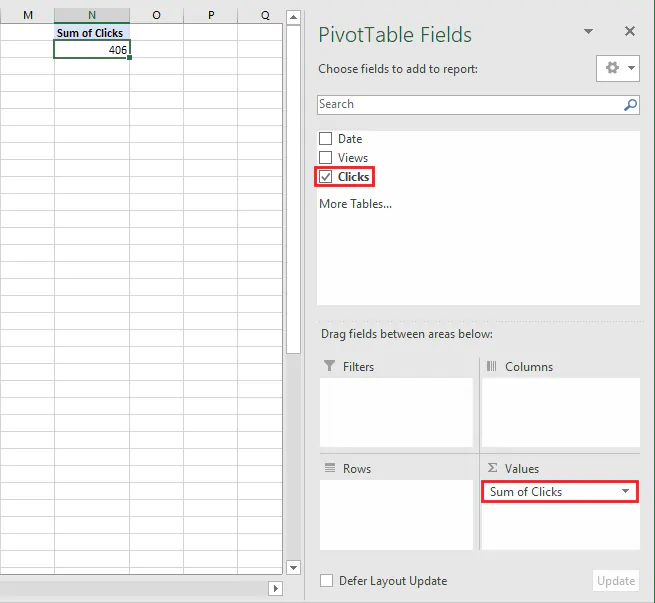Click the vertical scrollbar up arrow
This screenshot has width=655, height=603.
[x=293, y=17]
